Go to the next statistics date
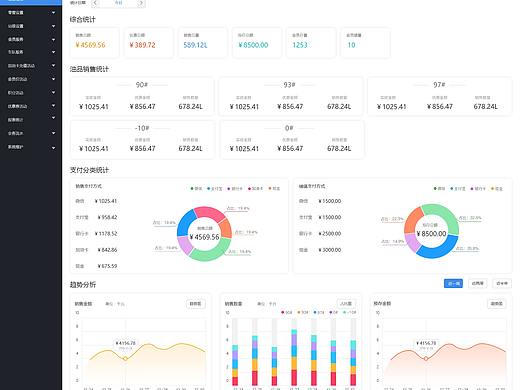 (141, 3)
